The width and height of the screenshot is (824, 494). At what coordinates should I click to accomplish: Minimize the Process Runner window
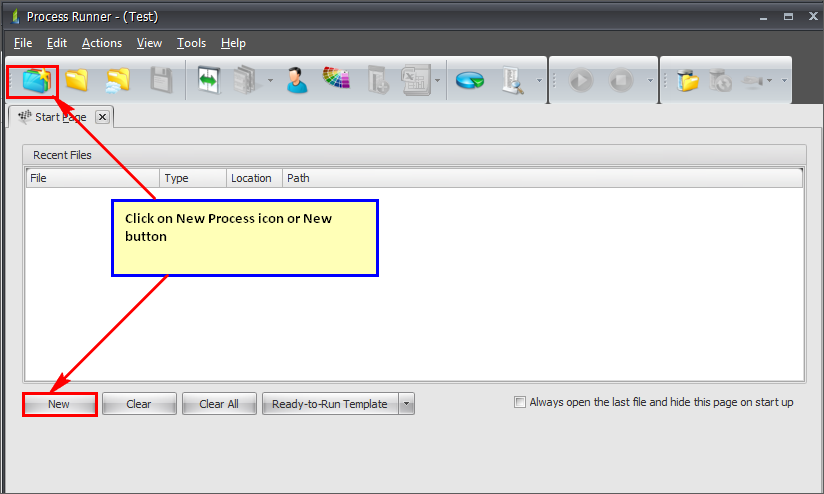coord(763,17)
